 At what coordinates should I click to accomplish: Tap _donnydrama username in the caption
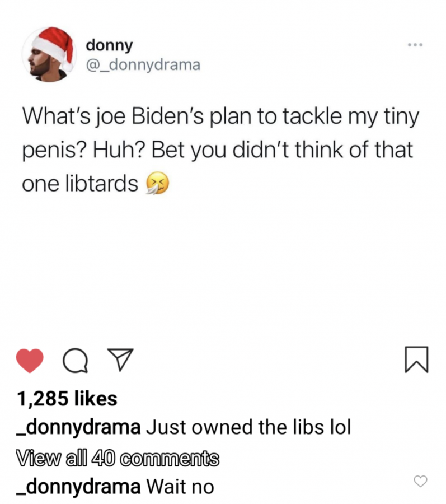pos(79,427)
